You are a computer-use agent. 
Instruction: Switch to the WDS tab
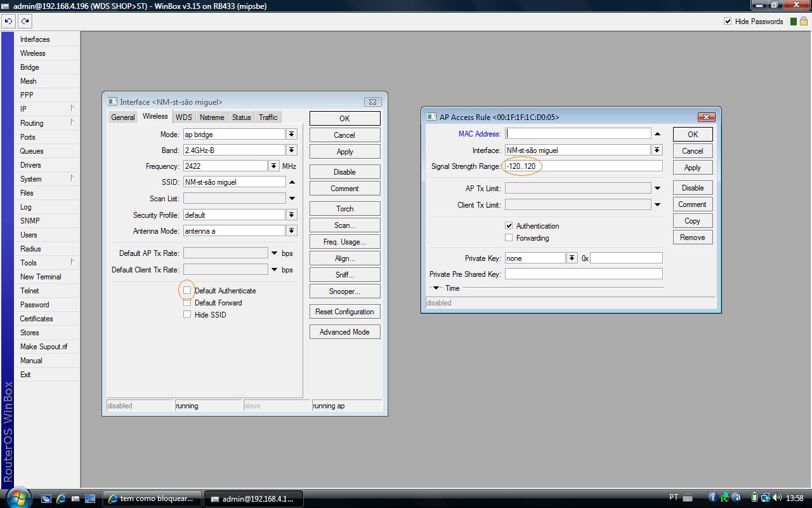point(183,117)
